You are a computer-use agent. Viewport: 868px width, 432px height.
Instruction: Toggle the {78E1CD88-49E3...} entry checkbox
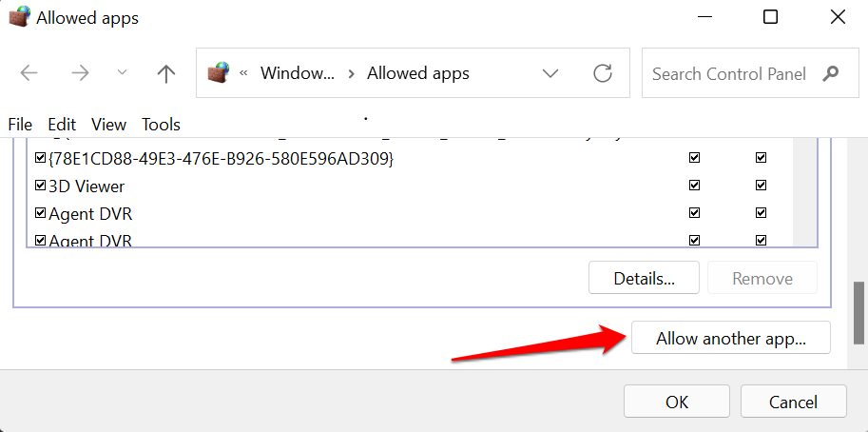pos(40,159)
